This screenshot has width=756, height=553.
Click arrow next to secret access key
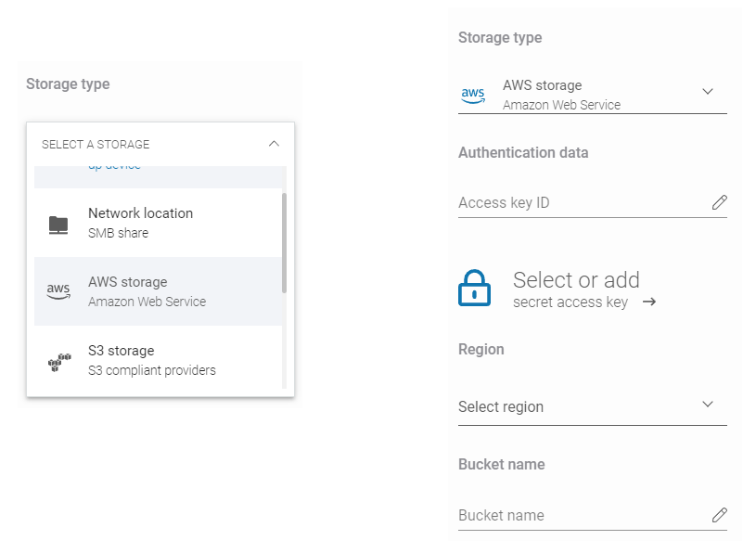pos(649,302)
